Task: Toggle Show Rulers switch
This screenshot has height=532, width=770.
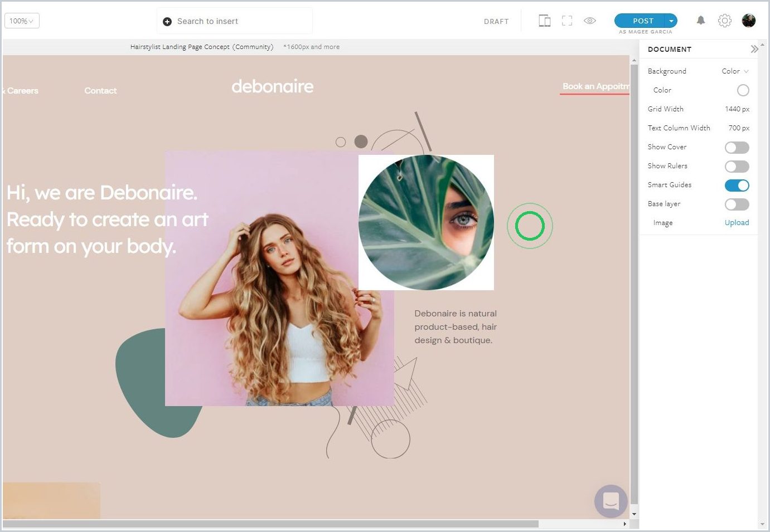Action: click(x=737, y=167)
